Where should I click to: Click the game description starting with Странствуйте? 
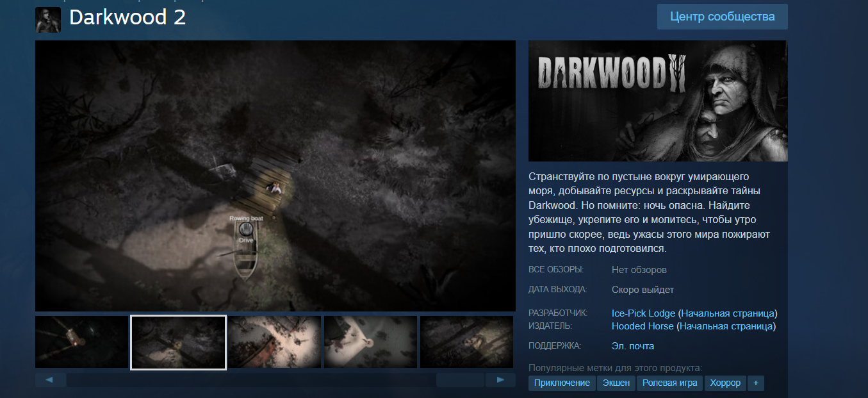[x=650, y=212]
